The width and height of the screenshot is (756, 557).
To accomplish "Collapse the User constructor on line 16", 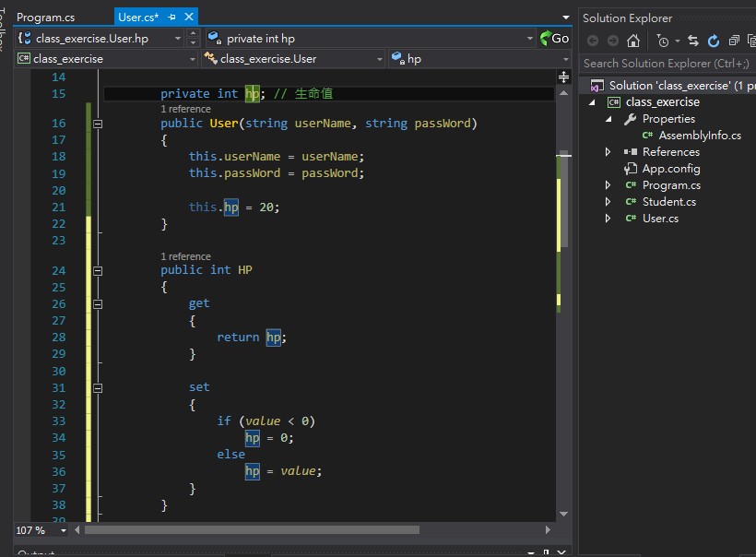I will pyautogui.click(x=97, y=123).
